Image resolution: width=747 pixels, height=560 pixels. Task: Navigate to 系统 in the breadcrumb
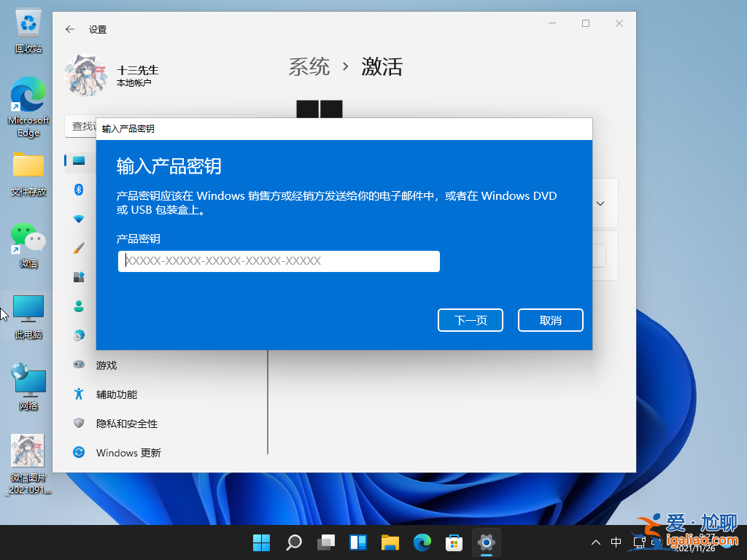[309, 66]
